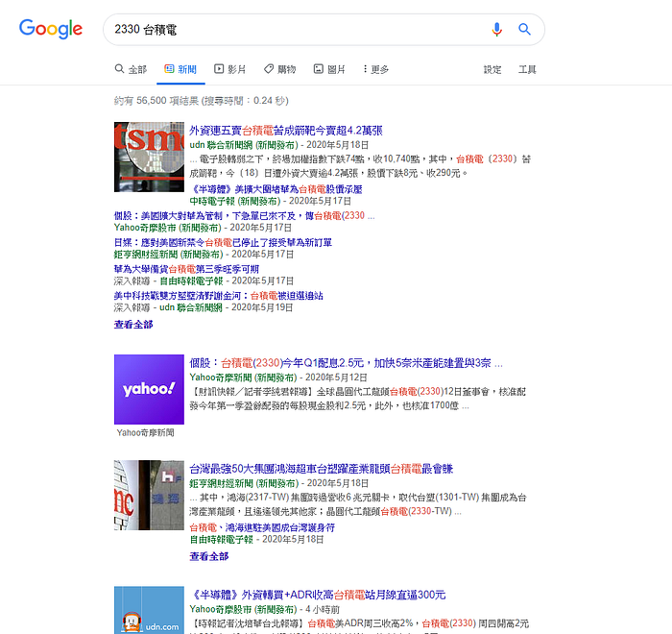The image size is (672, 634).
Task: Open the 設定 menu
Action: tap(492, 69)
